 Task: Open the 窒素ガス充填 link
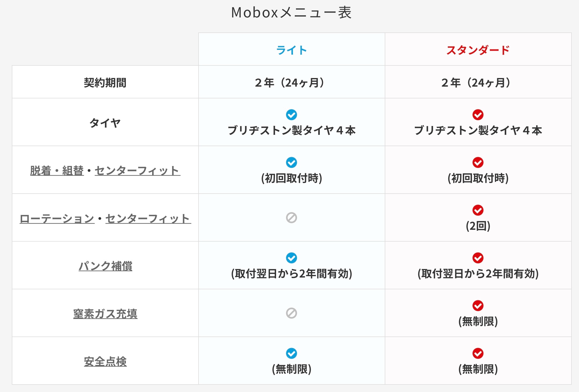click(x=105, y=314)
